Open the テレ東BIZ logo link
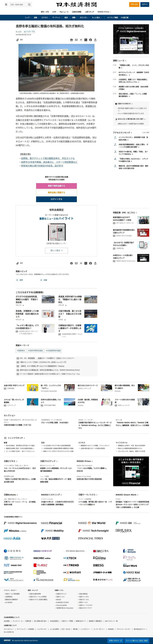 click(x=40, y=565)
